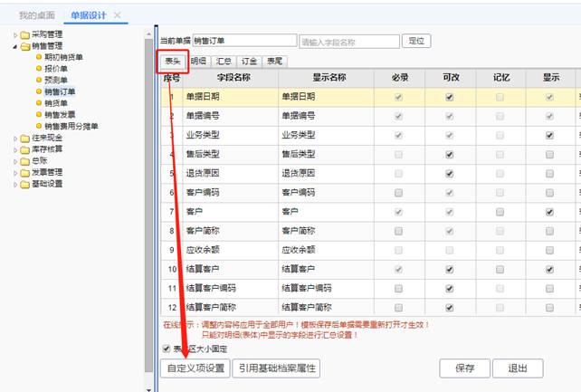The width and height of the screenshot is (581, 392).
Task: Select the 期初销货单 bullet item
Action: (39, 57)
